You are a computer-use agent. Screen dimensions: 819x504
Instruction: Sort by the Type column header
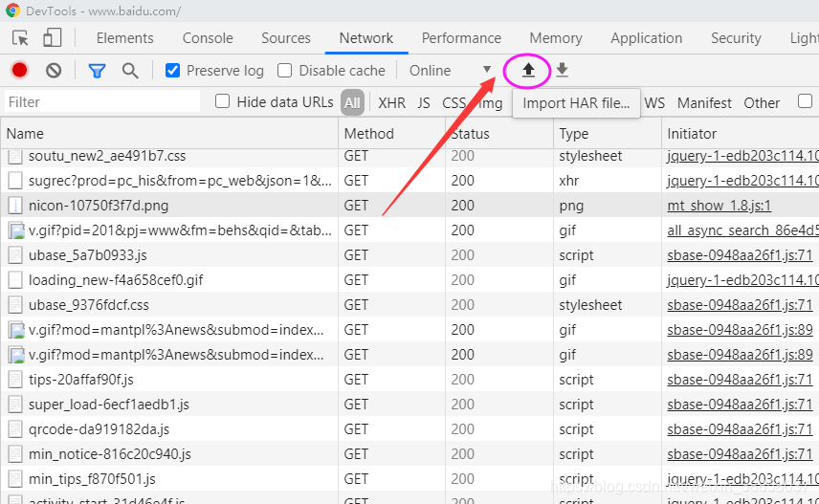(607, 134)
